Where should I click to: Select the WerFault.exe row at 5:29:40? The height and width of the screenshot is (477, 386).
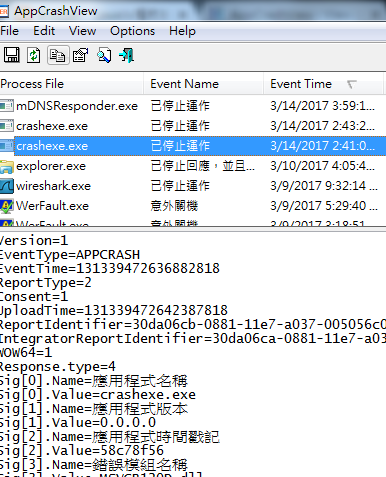click(193, 206)
